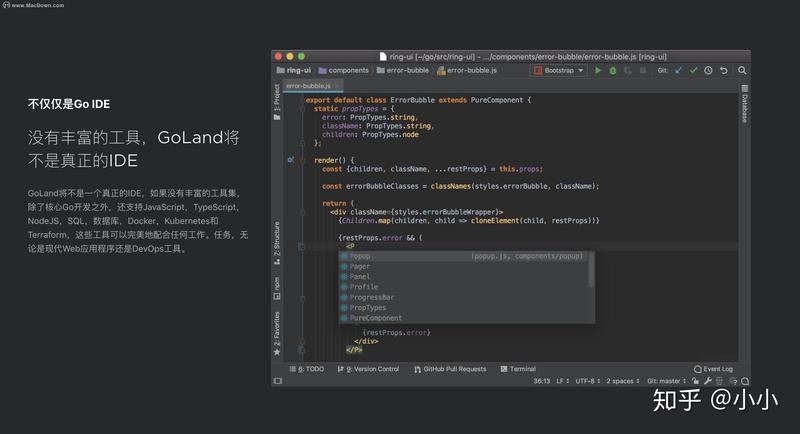Click the Structure stripe icon

click(x=277, y=261)
